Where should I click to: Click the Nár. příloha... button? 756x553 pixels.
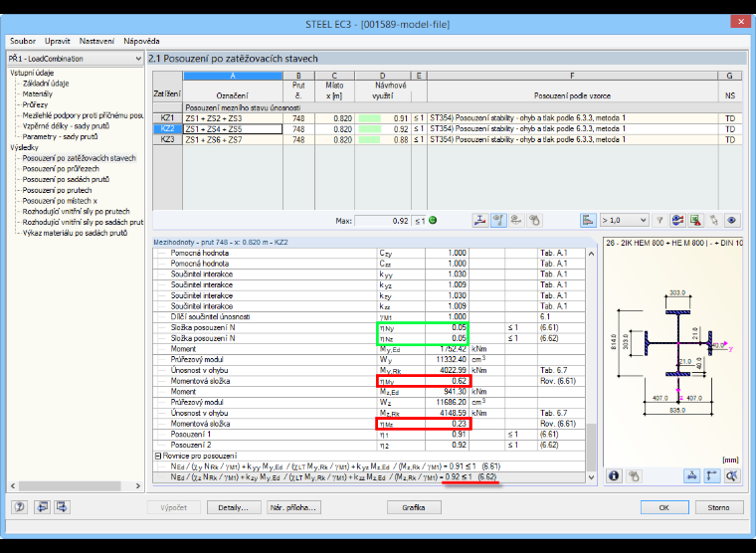(x=293, y=507)
